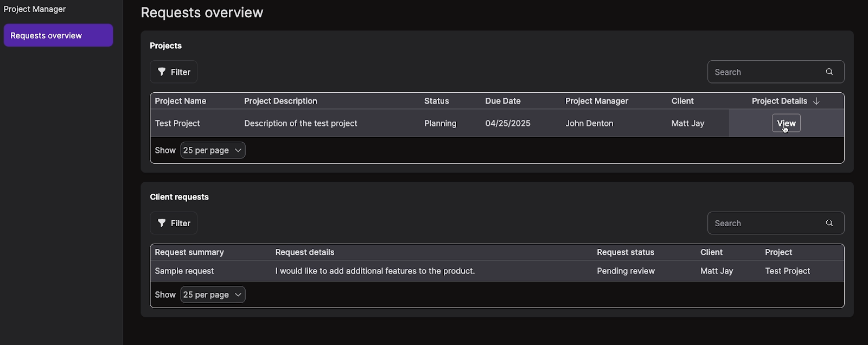Open the Client requests per-page dropdown
The height and width of the screenshot is (345, 868).
pyautogui.click(x=213, y=295)
